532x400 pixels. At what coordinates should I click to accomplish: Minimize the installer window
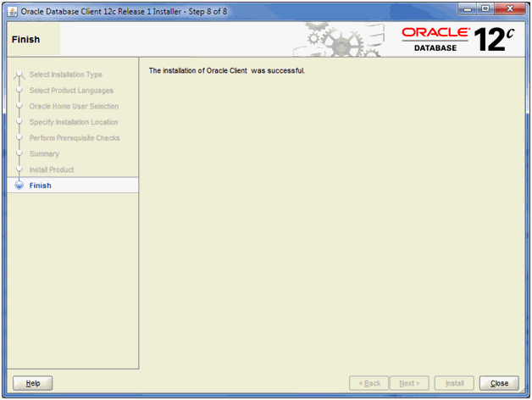(x=468, y=8)
